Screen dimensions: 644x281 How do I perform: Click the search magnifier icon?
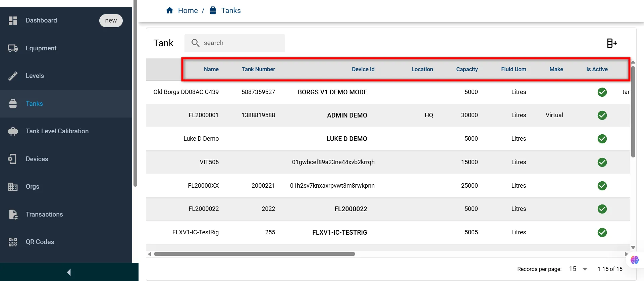(x=195, y=43)
